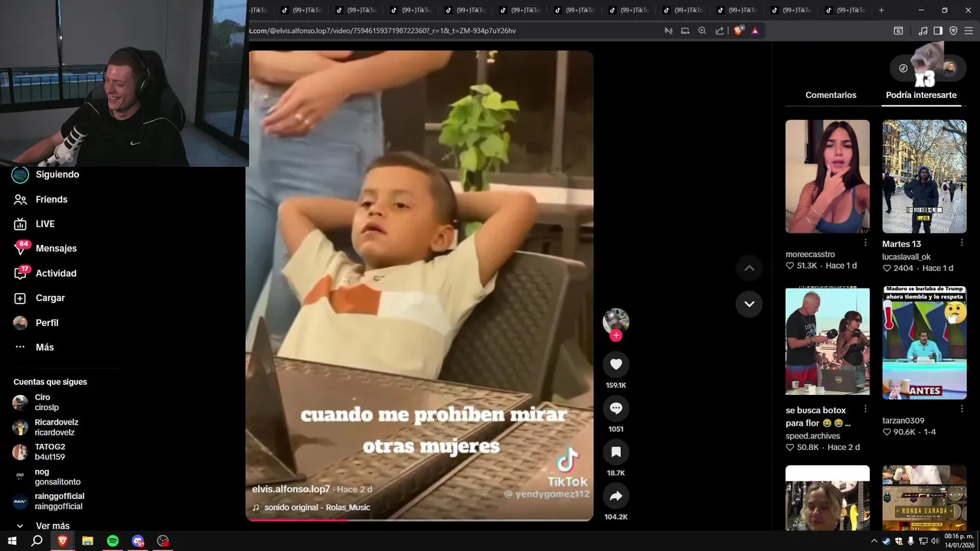The height and width of the screenshot is (551, 980).
Task: Open sonido original - Rolas_Music sound
Action: [317, 507]
